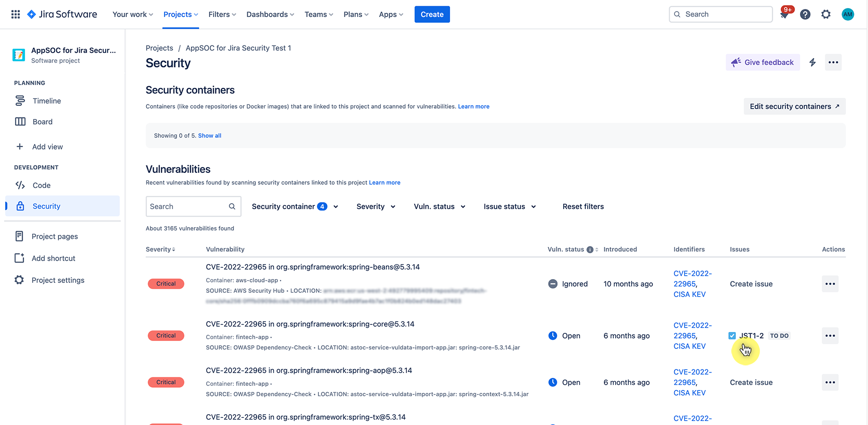
Task: Click the TO DO status lozenge
Action: pos(779,336)
